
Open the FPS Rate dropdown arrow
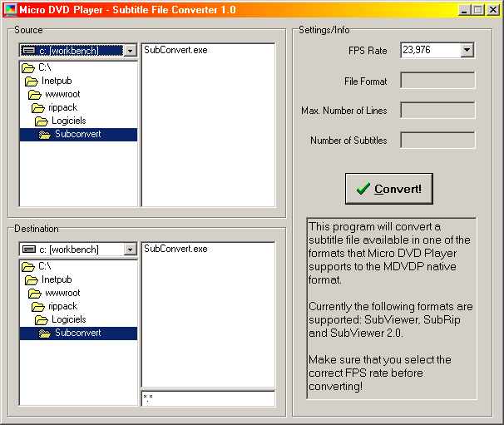(467, 50)
